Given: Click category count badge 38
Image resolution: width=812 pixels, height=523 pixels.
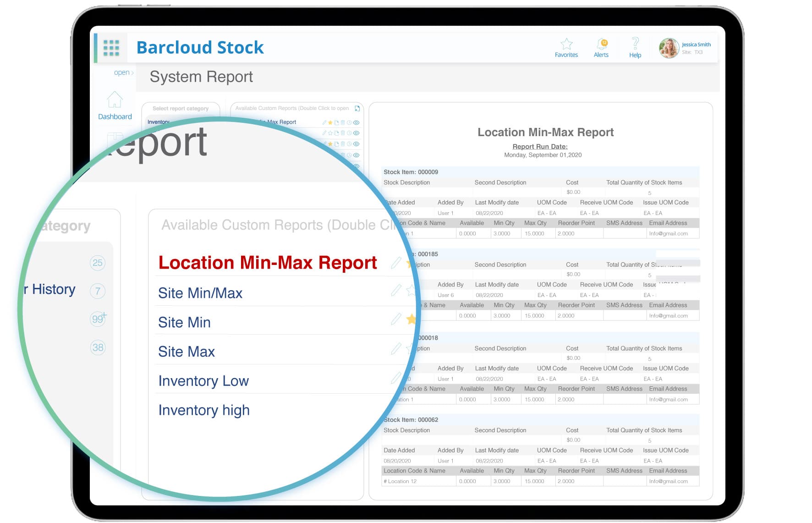Looking at the screenshot, I should [98, 347].
